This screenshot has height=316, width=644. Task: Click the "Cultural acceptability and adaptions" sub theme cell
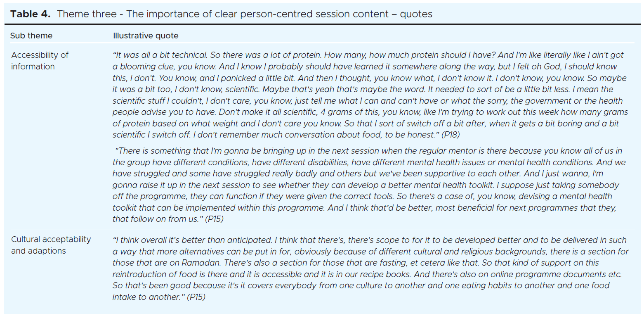[51, 245]
